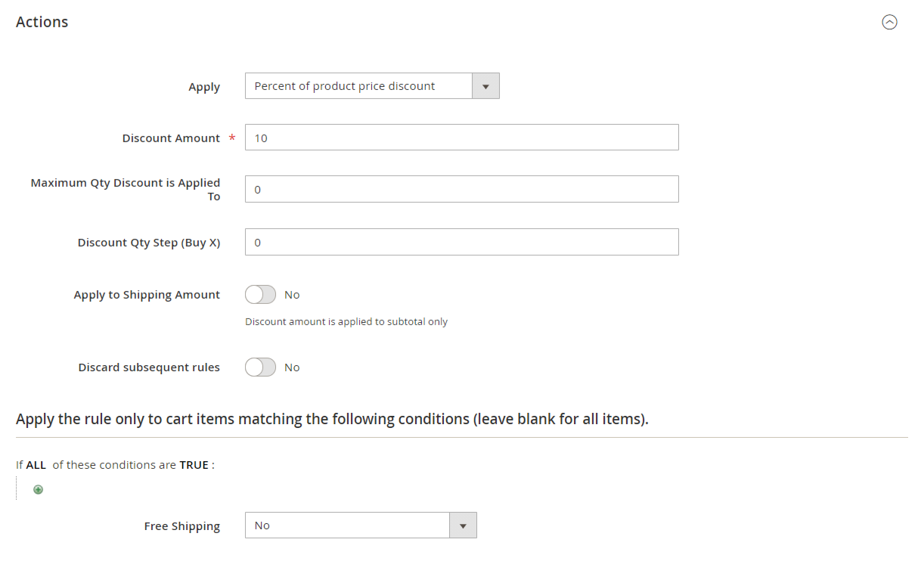Enable the Apply to Shipping Amount switch

coord(260,294)
